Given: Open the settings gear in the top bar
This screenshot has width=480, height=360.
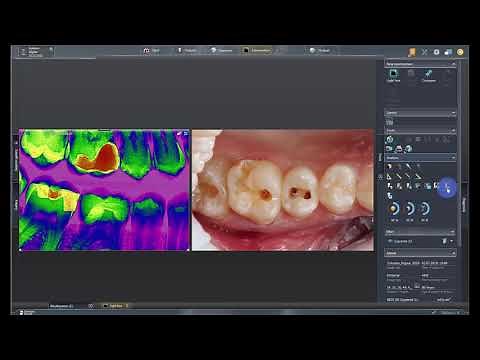Looking at the screenshot, I should tap(436, 52).
